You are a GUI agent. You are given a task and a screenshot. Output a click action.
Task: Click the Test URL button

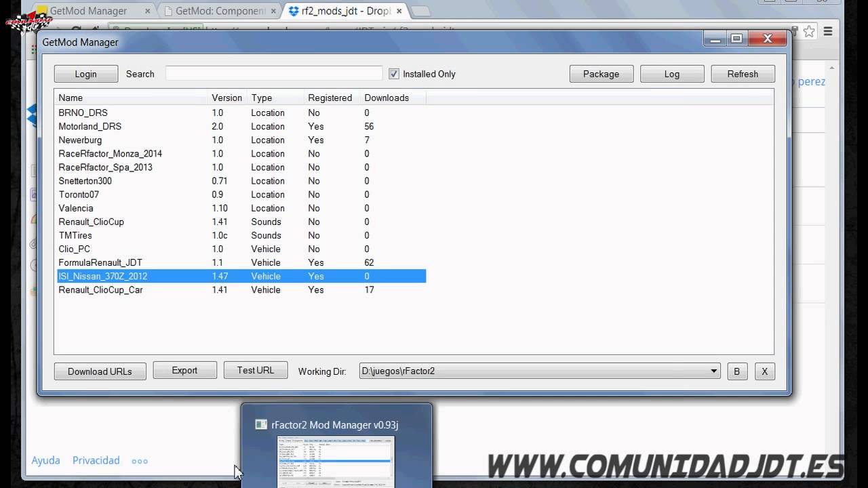point(256,370)
